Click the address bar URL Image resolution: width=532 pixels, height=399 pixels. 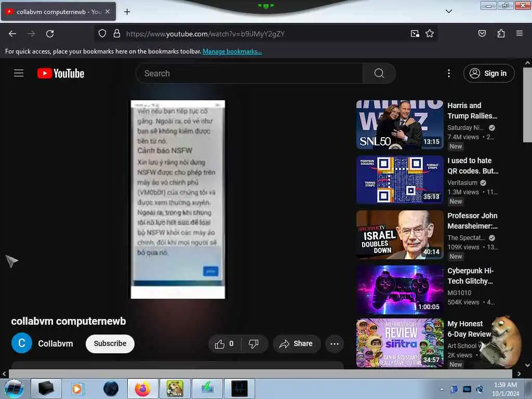point(205,34)
